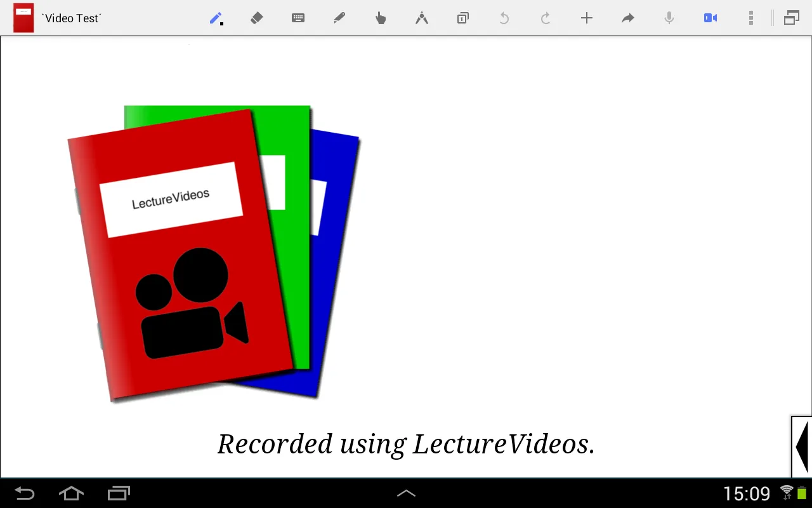Stop the active video recording
This screenshot has height=508, width=812.
[710, 18]
